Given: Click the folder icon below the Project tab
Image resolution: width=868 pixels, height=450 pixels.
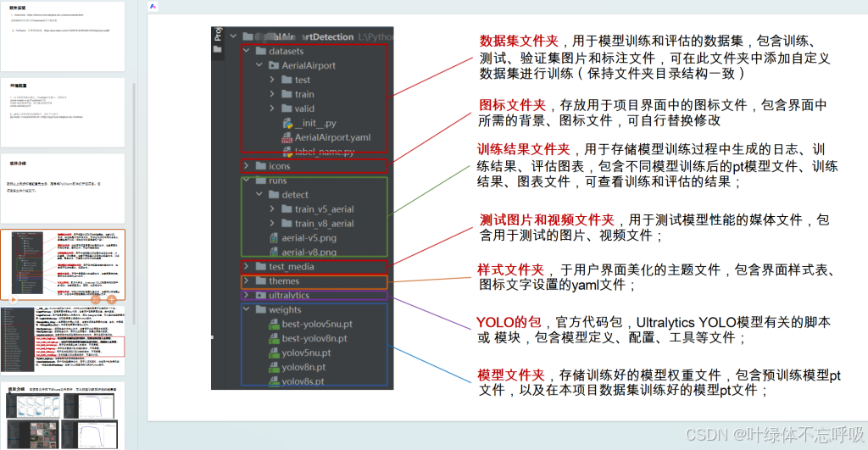Looking at the screenshot, I should tap(218, 49).
